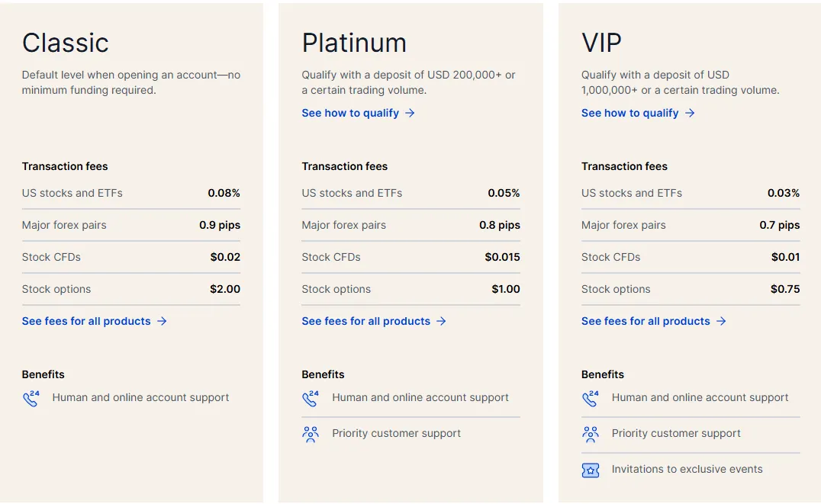This screenshot has height=504, width=821.
Task: Open Platinum's See how to qualify link
Action: click(x=350, y=113)
